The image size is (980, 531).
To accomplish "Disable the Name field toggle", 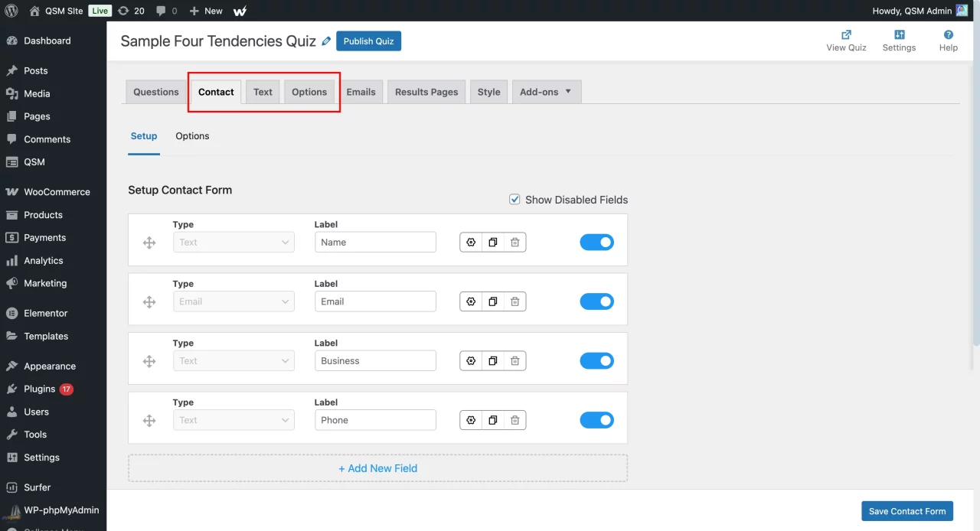I will pos(596,243).
